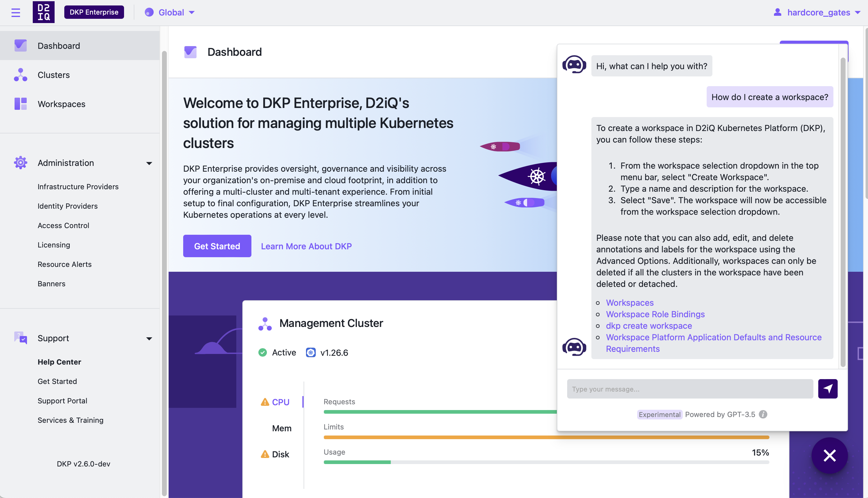Click the Administration gear icon
Screen dimensions: 868x498
21,163
